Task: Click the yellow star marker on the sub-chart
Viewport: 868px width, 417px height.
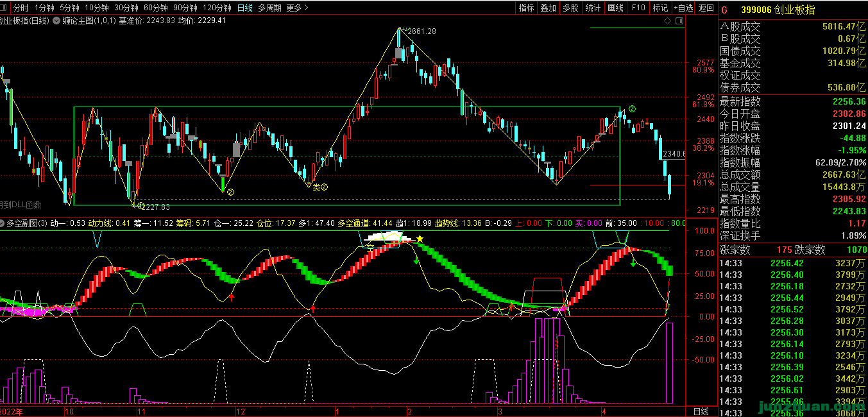Action: [420, 239]
